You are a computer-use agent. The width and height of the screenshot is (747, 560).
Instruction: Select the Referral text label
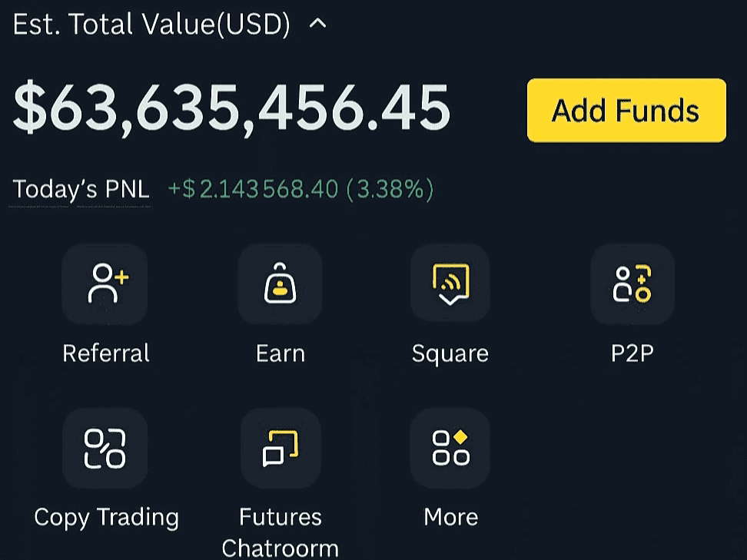tap(106, 353)
